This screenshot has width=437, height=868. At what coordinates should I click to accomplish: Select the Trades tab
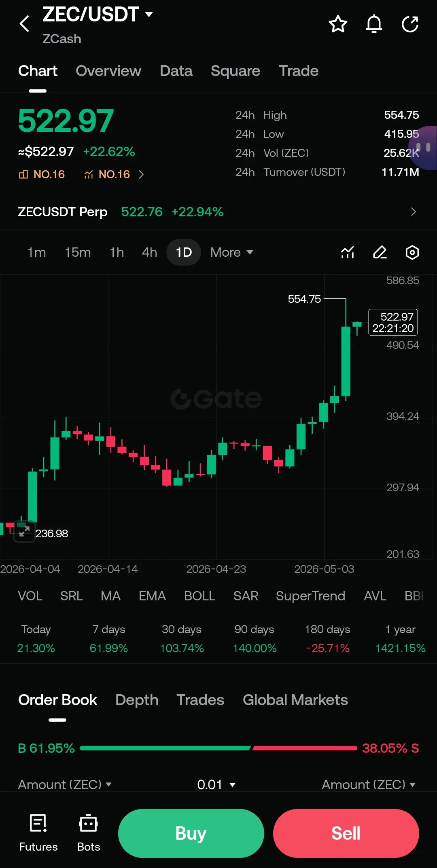(200, 700)
